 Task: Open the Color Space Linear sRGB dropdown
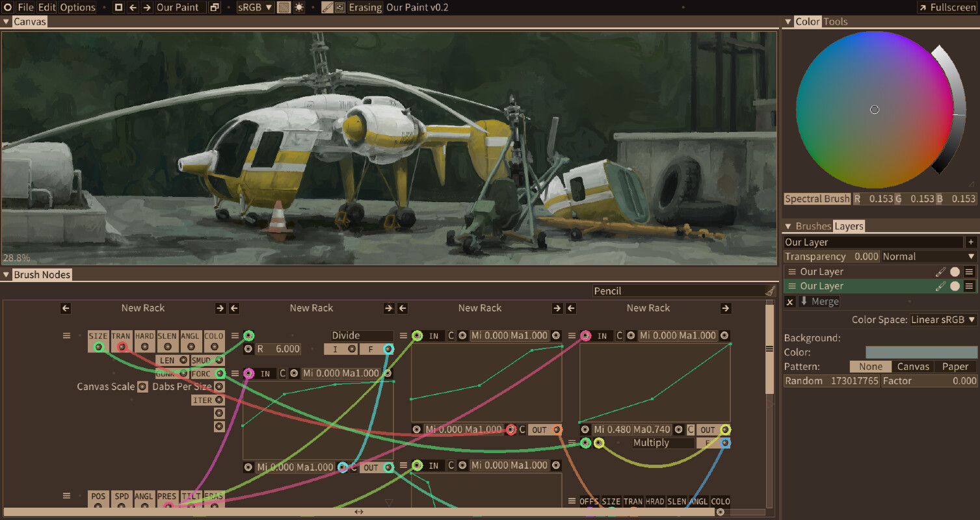(x=943, y=320)
